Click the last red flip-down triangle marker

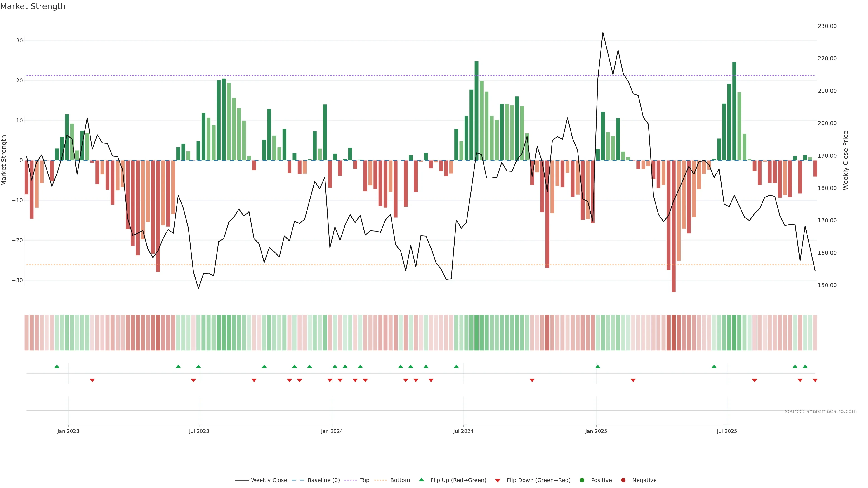815,380
